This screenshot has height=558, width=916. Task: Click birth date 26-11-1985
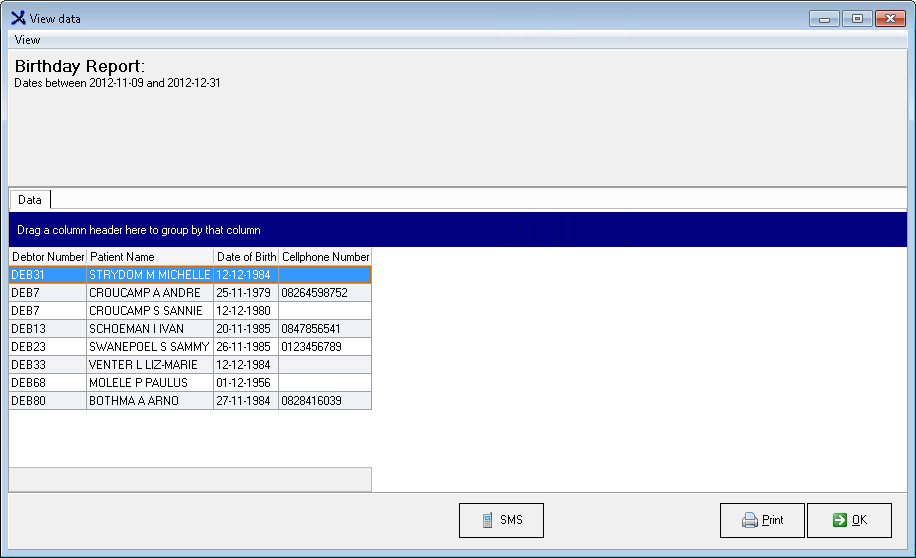246,347
